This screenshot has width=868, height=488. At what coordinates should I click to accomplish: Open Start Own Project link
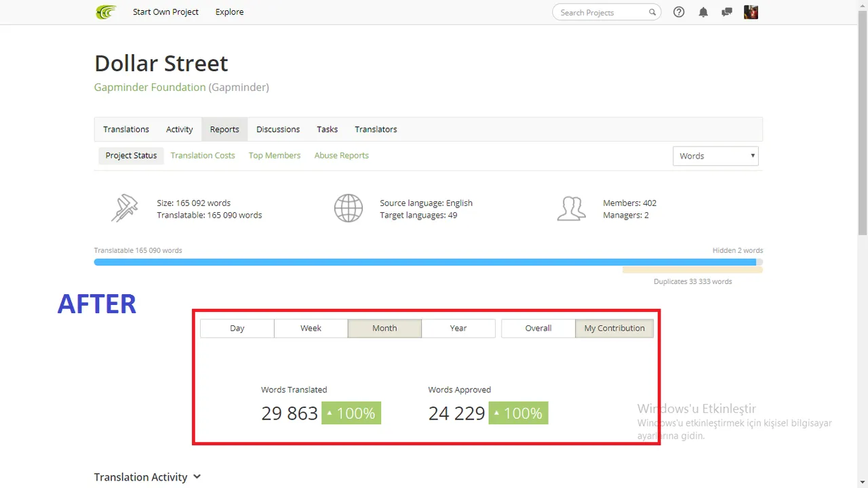[x=165, y=12]
